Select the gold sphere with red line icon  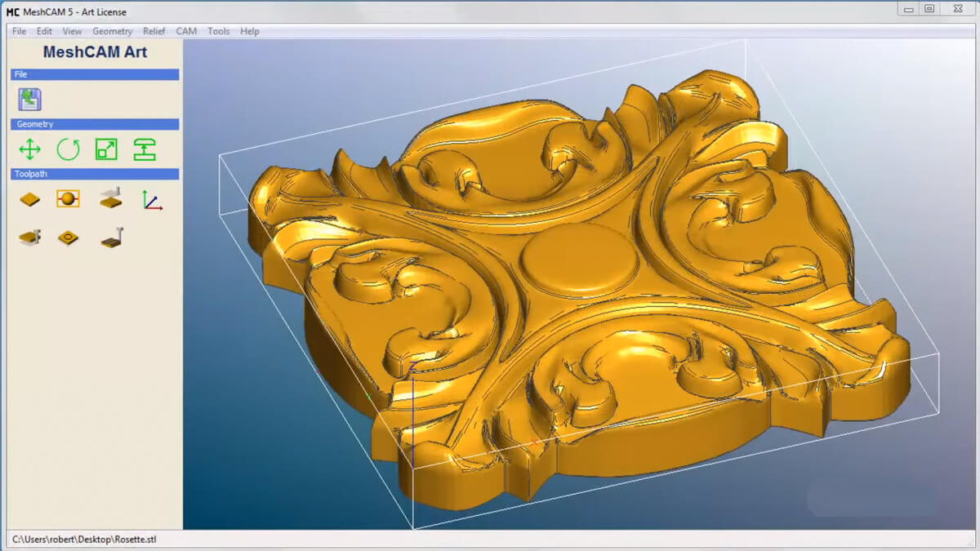[68, 199]
